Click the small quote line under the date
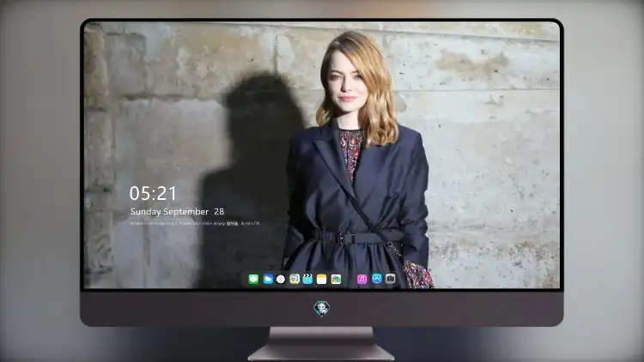The height and width of the screenshot is (362, 644). [195, 224]
